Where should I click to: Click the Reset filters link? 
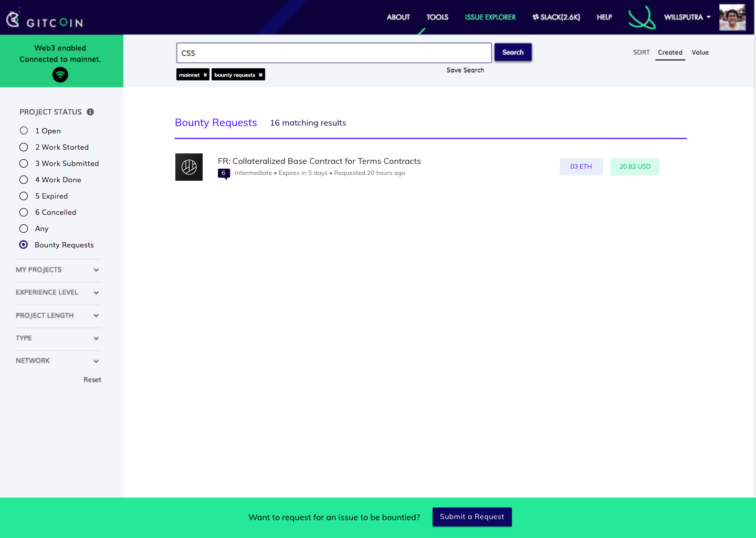[92, 380]
